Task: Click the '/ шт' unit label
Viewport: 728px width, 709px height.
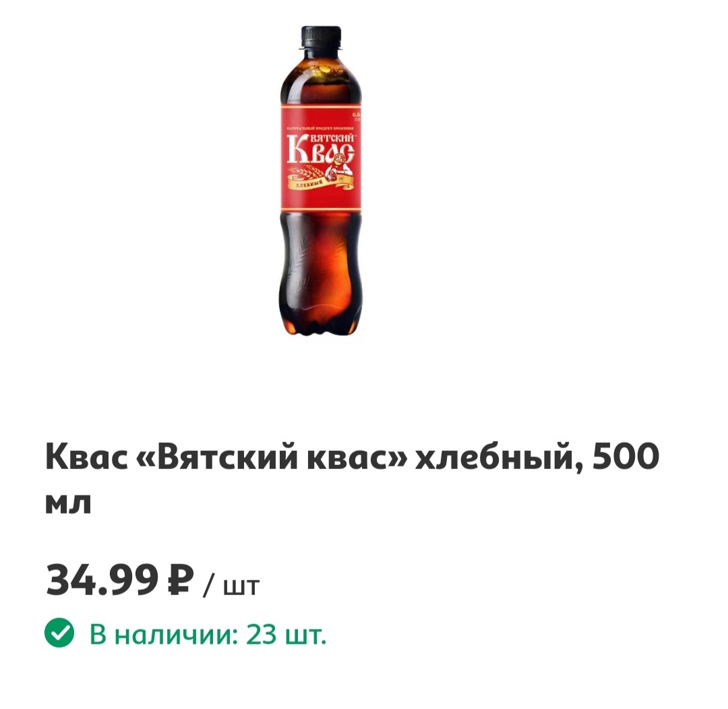Action: 231,586
